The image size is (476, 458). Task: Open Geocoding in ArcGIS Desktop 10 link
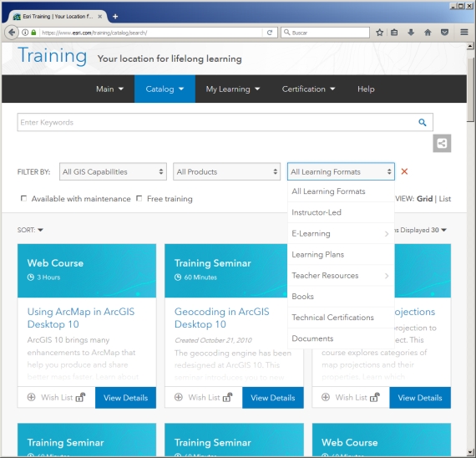[x=221, y=318]
